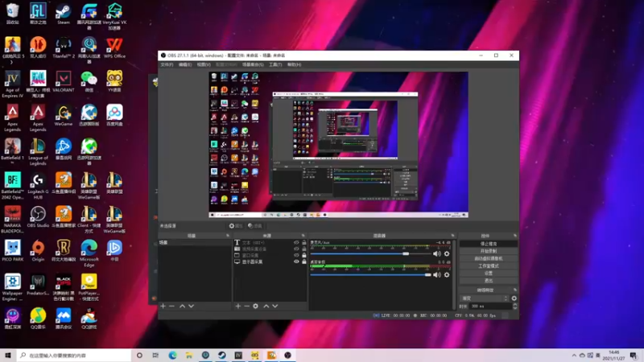Add a new source with the plus button

pos(237,306)
